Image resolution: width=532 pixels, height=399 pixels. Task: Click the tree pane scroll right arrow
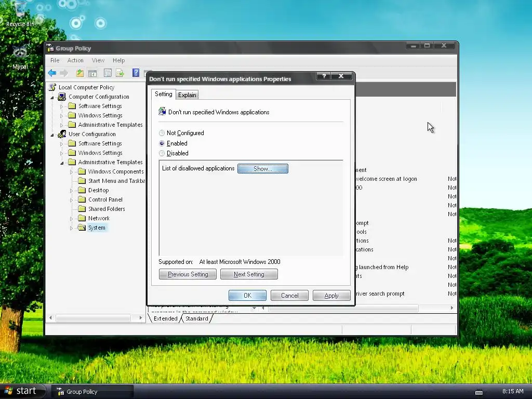(x=140, y=317)
